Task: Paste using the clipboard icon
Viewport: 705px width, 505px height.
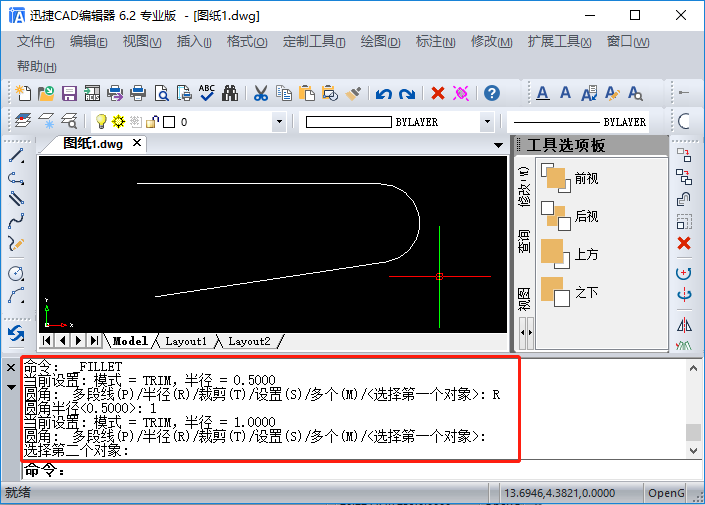Action: (x=307, y=93)
